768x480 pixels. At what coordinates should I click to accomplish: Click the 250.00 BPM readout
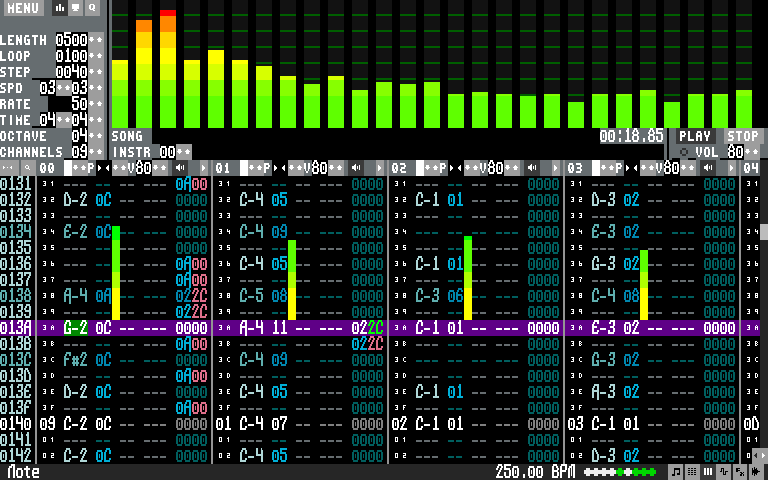coord(535,472)
